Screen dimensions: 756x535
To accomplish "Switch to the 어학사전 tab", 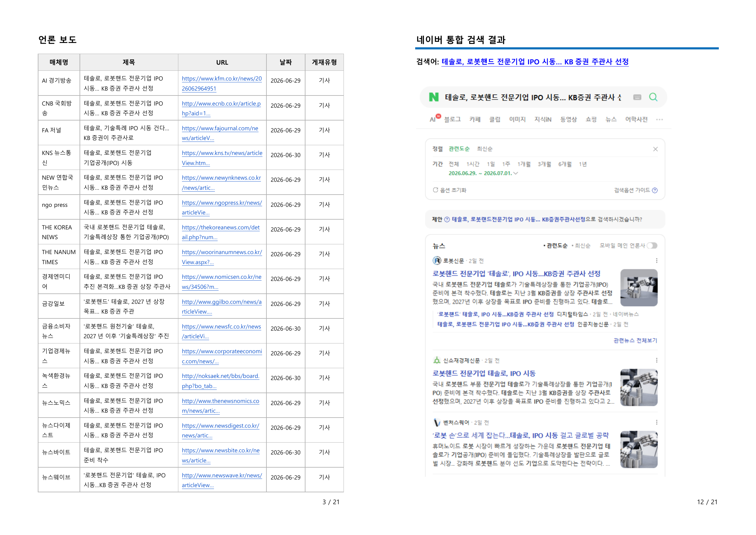I will 636,120.
